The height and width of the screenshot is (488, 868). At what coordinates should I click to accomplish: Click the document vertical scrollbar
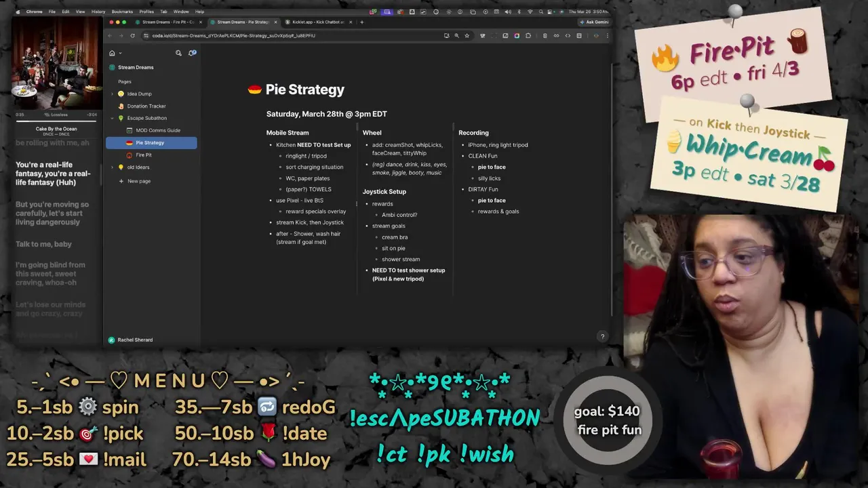610,190
